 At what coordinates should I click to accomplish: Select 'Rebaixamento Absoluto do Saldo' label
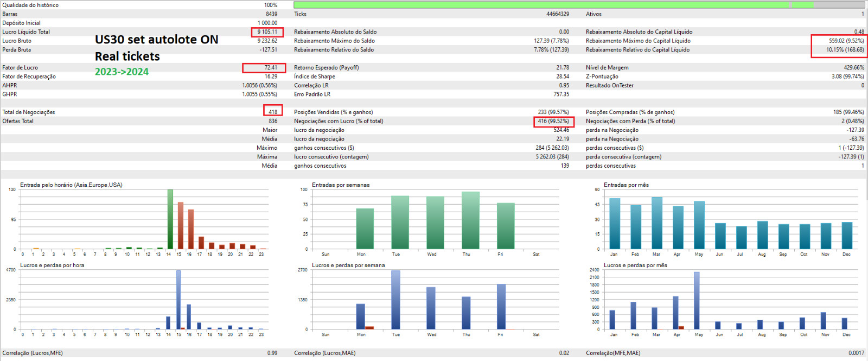[x=335, y=32]
